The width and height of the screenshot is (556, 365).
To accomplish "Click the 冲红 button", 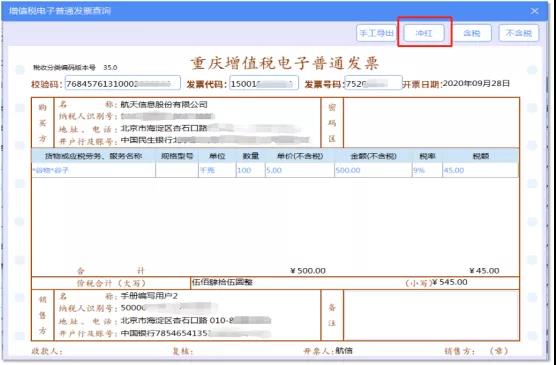I will 424,33.
